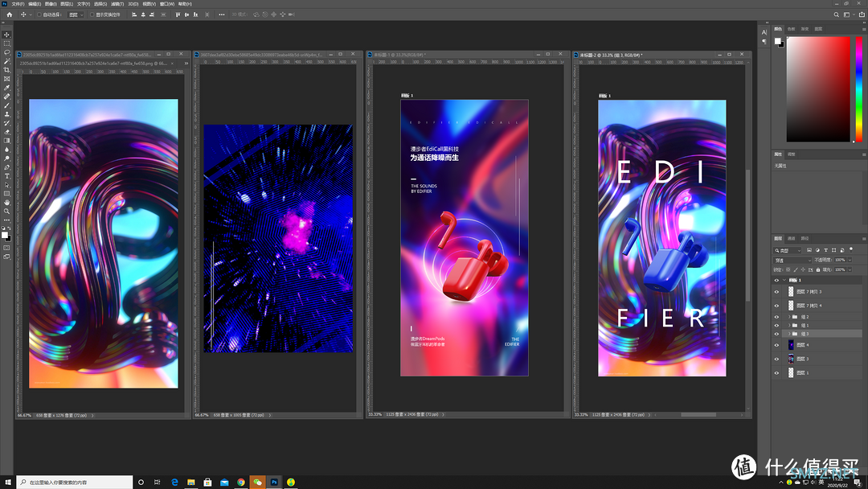Open the 窗口 (Window) menu

(x=167, y=4)
